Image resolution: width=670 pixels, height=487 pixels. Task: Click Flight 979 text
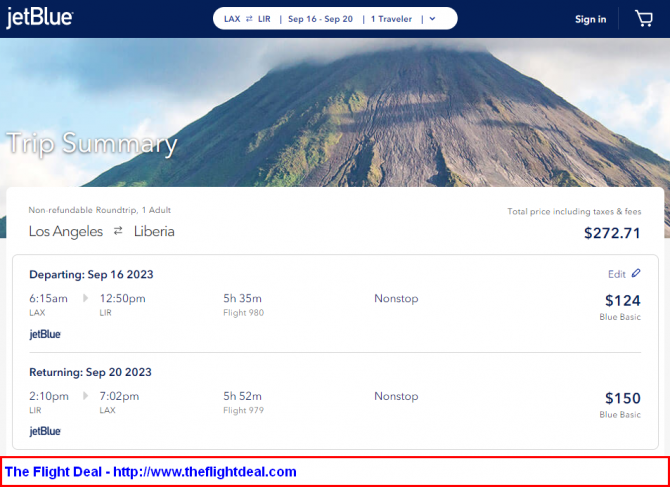click(244, 410)
